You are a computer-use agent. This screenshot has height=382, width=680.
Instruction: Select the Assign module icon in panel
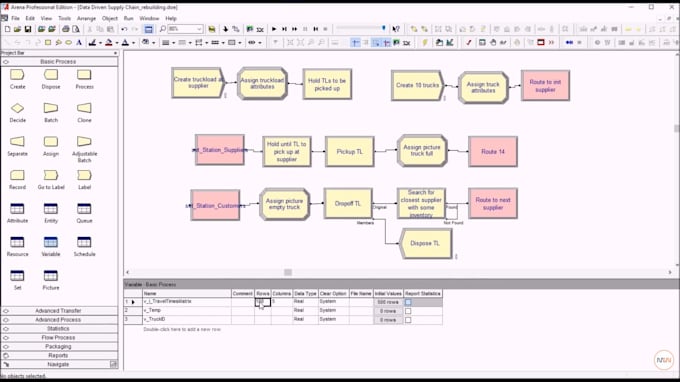tap(51, 142)
